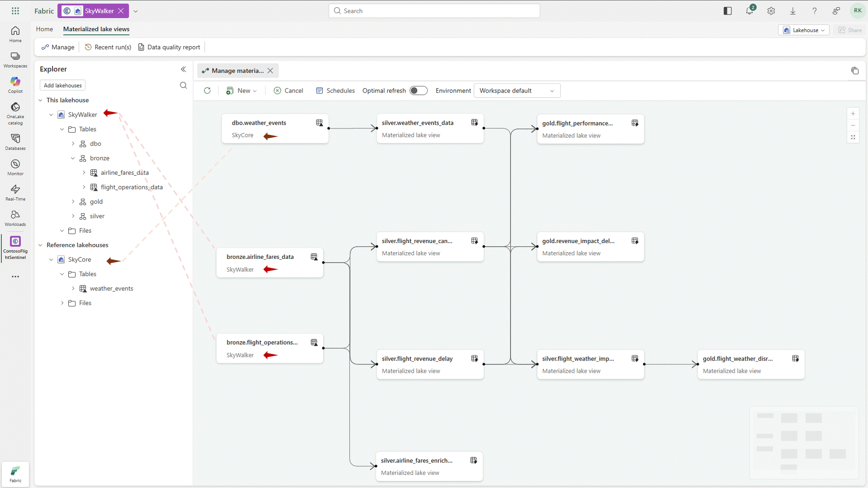Open the Data quality report

(169, 47)
